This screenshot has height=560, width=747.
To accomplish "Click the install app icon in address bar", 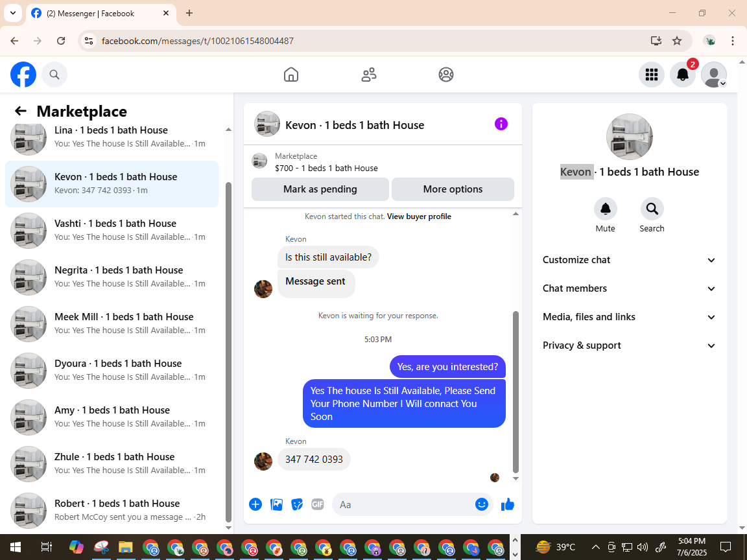I will 656,41.
